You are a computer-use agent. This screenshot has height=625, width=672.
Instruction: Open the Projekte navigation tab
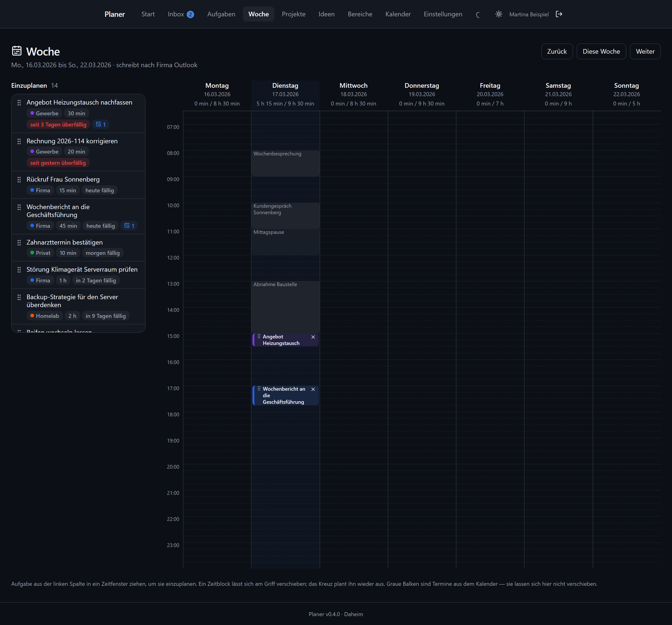[293, 14]
